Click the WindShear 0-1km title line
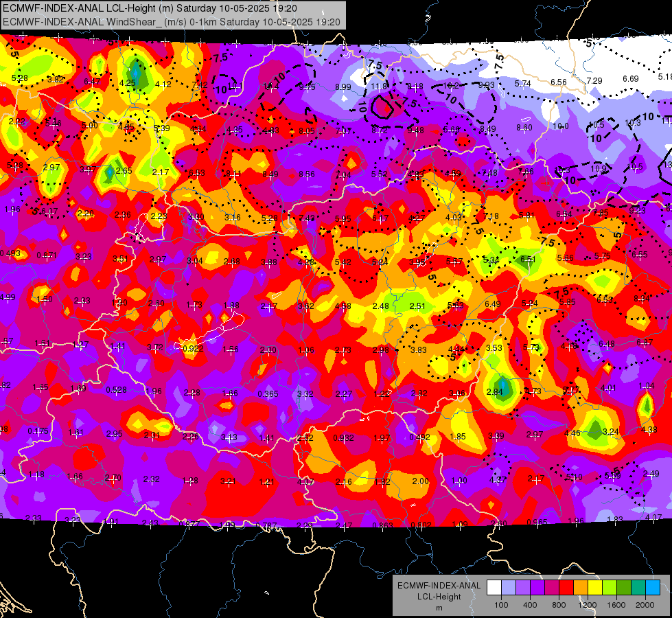This screenshot has height=618, width=672. (x=172, y=22)
